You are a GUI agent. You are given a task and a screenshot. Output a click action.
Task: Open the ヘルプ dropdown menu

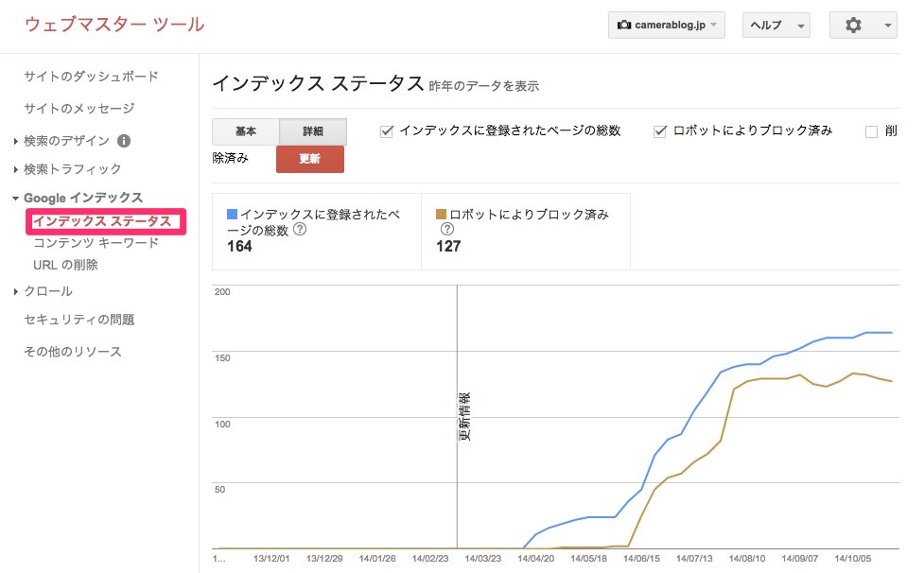[x=776, y=26]
